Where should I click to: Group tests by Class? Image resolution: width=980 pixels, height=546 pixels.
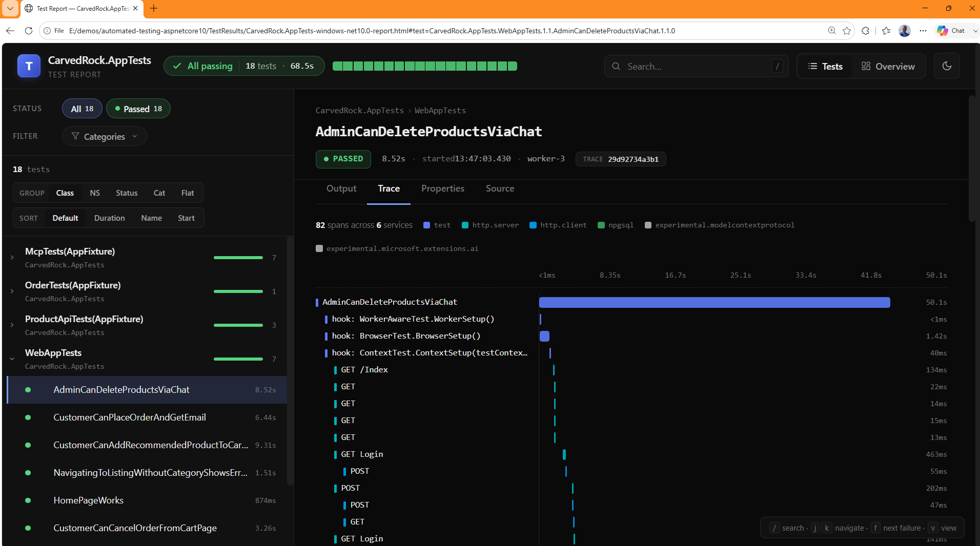coord(65,193)
